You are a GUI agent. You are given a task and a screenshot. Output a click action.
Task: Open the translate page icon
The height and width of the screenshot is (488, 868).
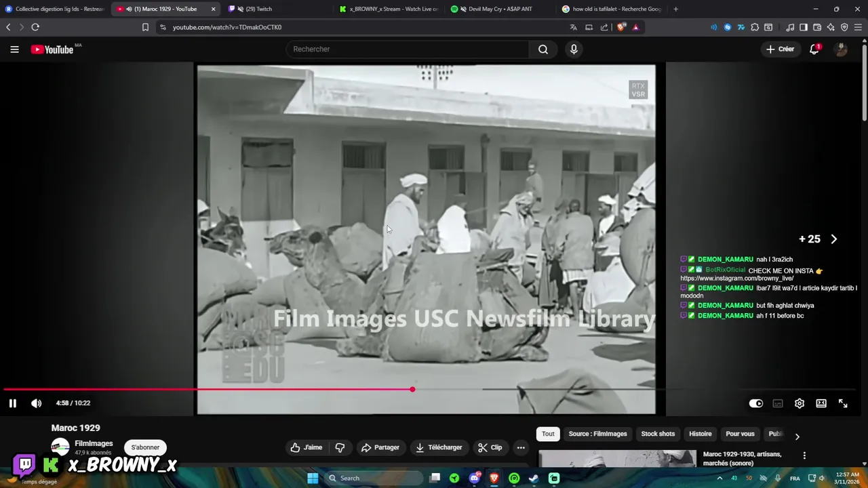tap(573, 27)
